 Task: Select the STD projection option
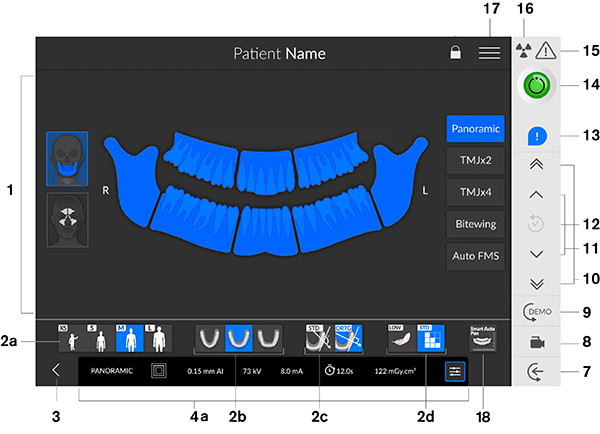pyautogui.click(x=319, y=338)
